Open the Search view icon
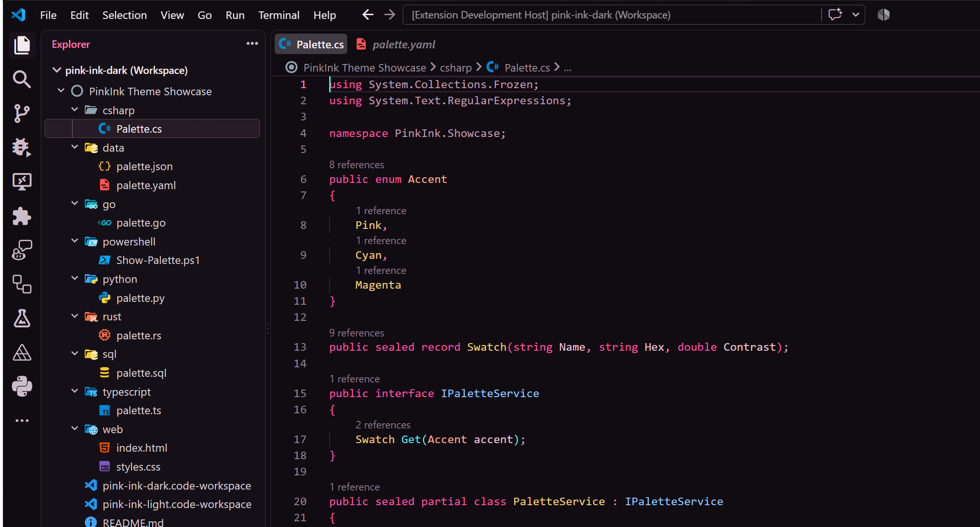 (x=22, y=79)
